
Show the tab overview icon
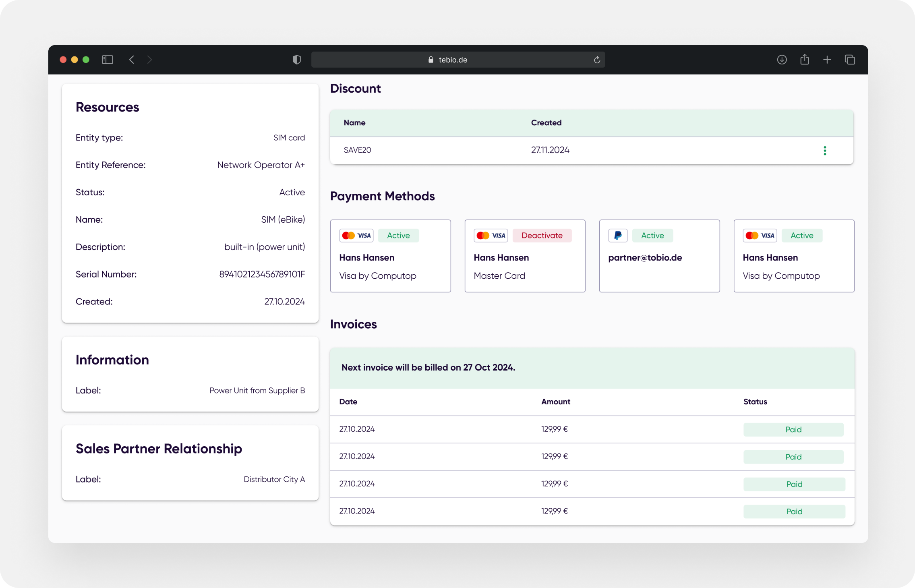click(850, 60)
